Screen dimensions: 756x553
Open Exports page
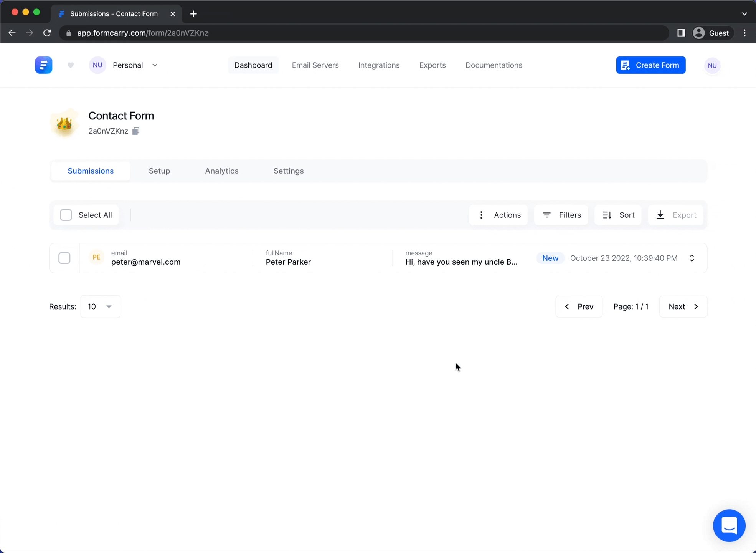(432, 65)
